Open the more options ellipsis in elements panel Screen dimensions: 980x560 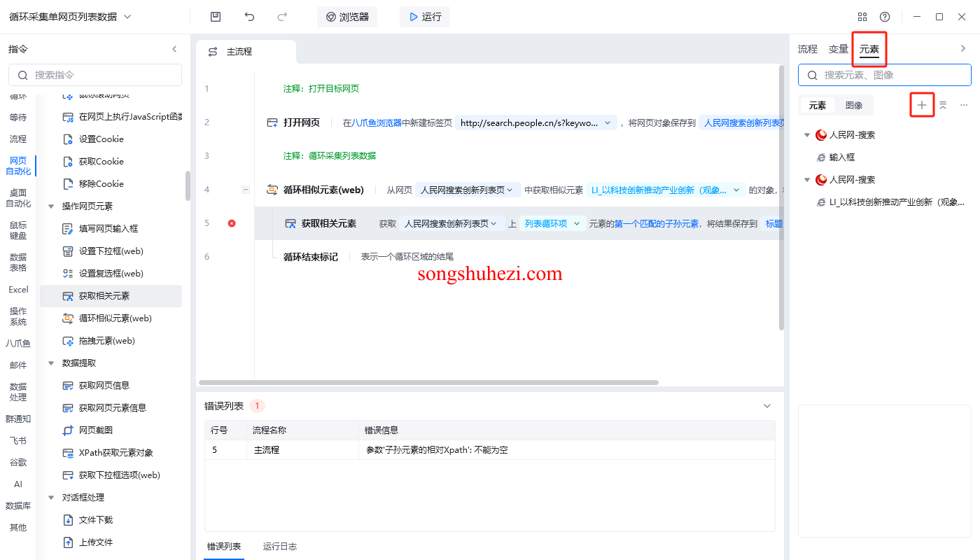pyautogui.click(x=964, y=105)
